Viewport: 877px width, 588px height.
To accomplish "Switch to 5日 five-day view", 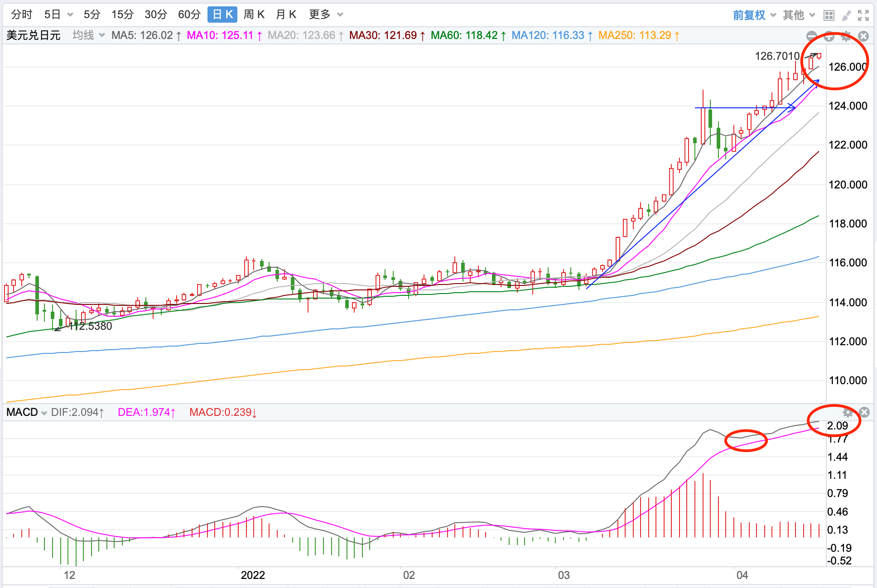I will tap(53, 14).
